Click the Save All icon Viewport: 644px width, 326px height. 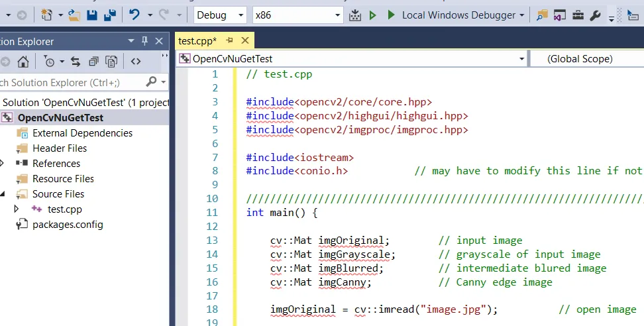(x=110, y=15)
